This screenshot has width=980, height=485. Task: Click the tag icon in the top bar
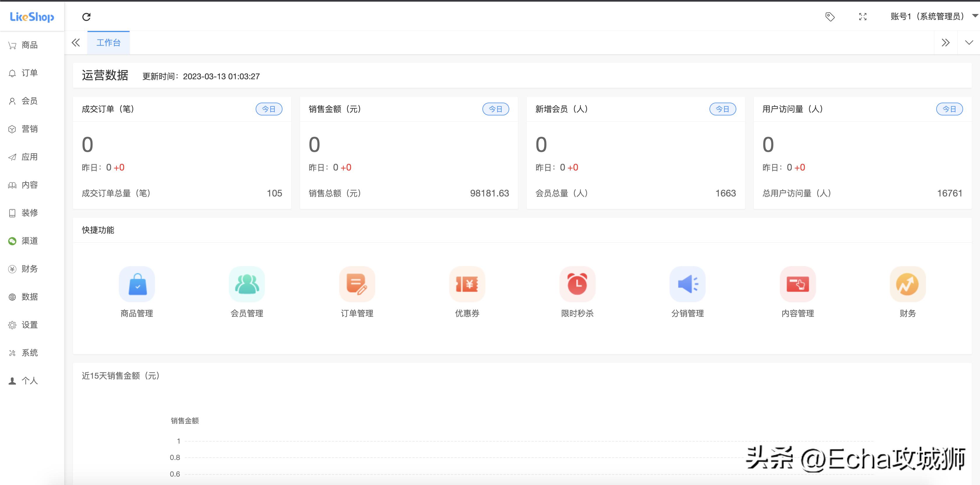(x=830, y=17)
